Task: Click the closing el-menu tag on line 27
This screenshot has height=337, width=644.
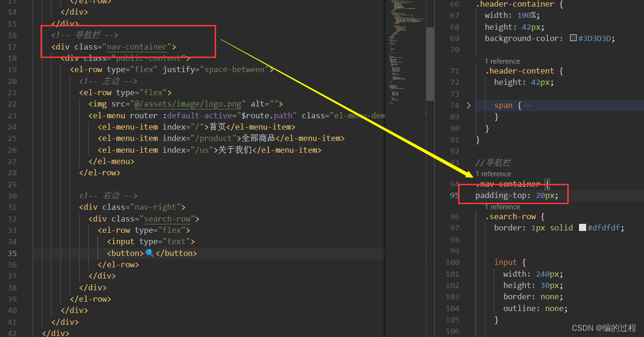Action: pos(112,161)
